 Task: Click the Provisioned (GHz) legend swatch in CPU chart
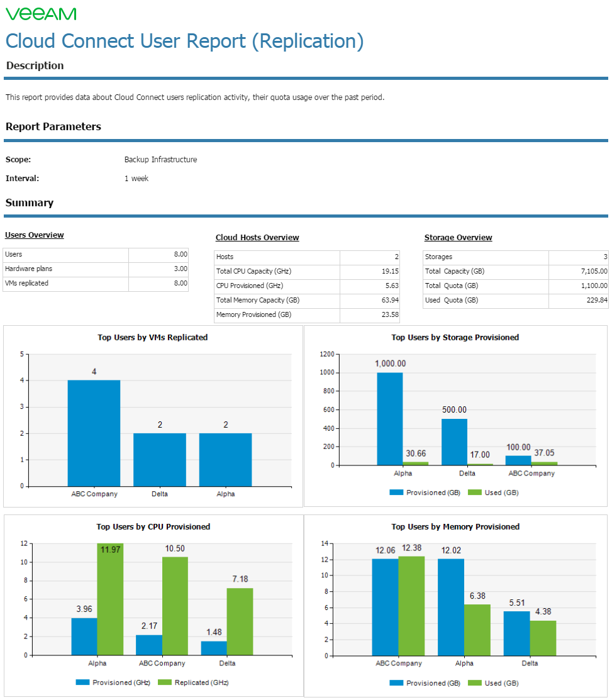click(x=82, y=682)
